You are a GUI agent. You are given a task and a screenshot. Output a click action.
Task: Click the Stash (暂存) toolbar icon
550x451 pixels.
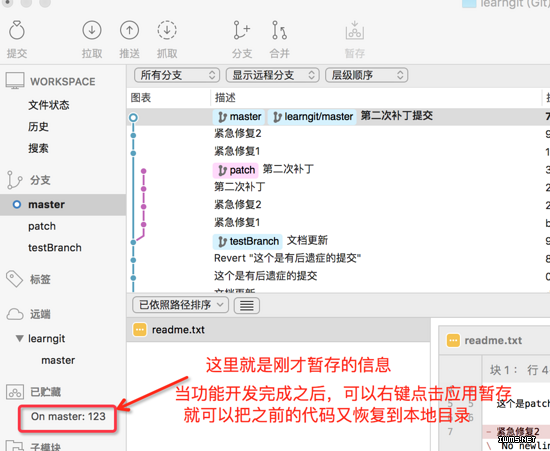355,30
